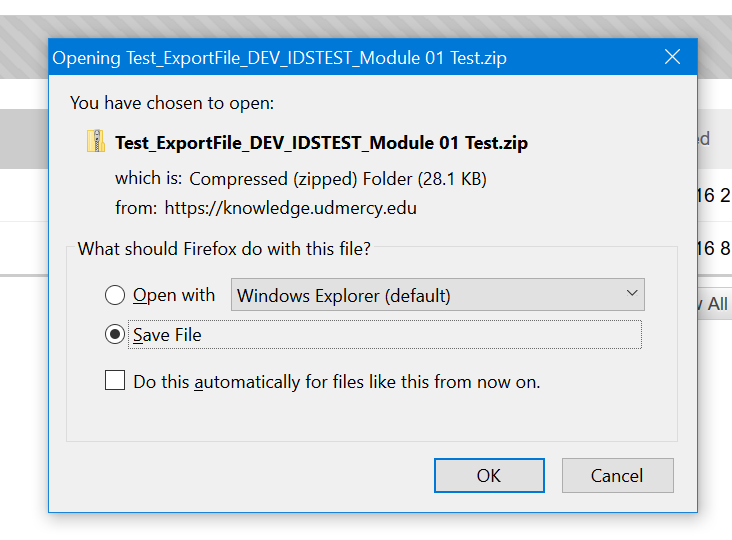
Task: Confirm the download with OK
Action: point(489,475)
